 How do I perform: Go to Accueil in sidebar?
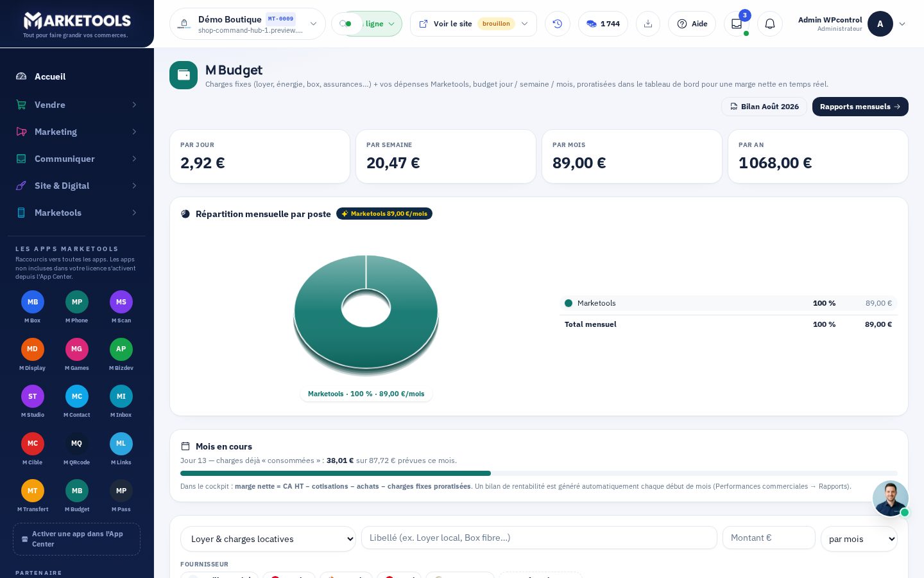tap(76, 76)
